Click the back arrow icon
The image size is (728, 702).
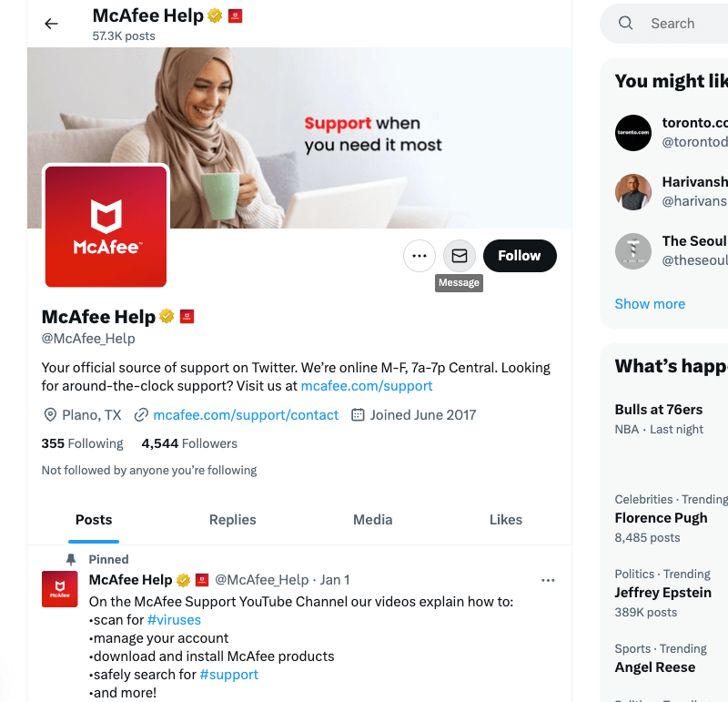(x=51, y=24)
